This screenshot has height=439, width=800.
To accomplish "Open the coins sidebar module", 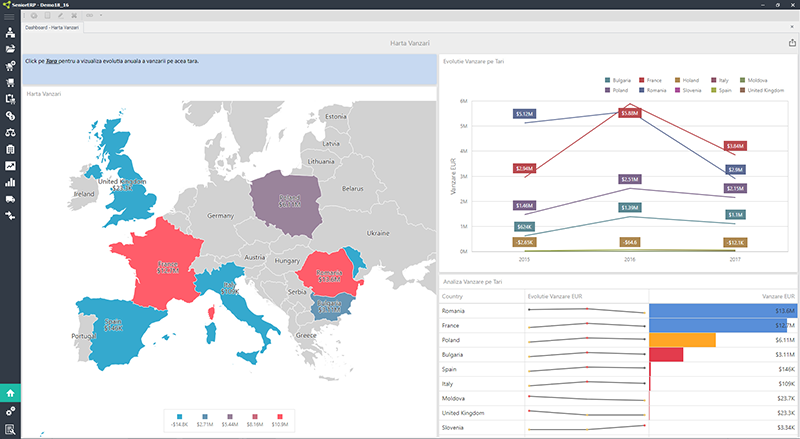I will coord(10,116).
